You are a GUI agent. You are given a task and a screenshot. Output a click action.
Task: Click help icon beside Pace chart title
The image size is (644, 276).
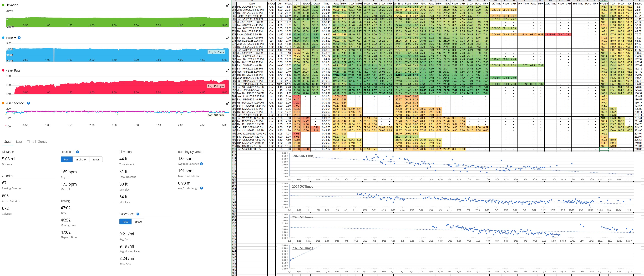pyautogui.click(x=19, y=38)
